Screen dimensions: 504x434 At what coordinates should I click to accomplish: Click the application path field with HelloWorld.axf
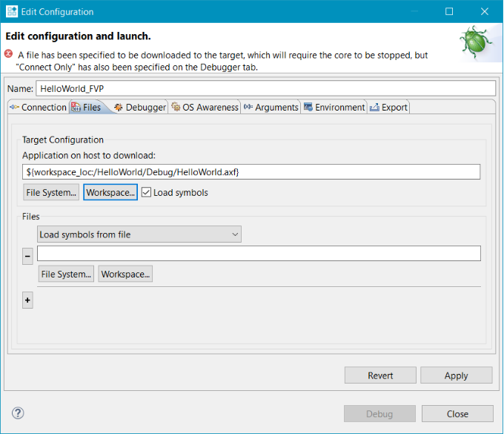tap(251, 172)
